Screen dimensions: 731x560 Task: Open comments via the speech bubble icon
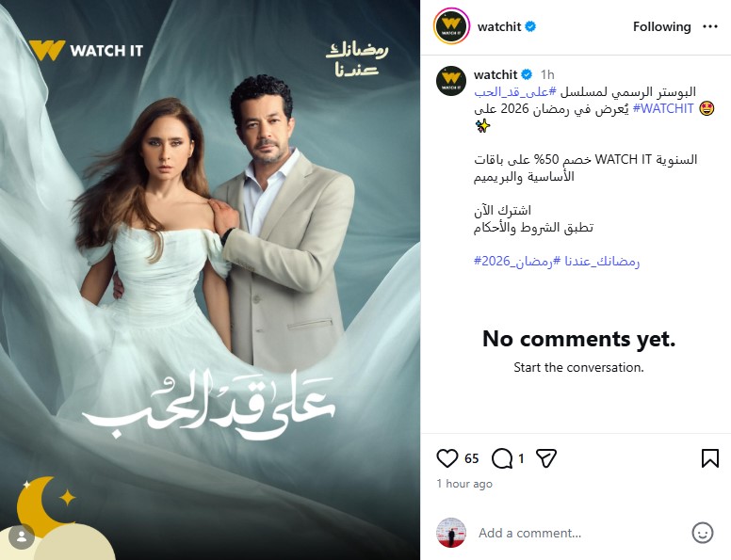click(502, 458)
